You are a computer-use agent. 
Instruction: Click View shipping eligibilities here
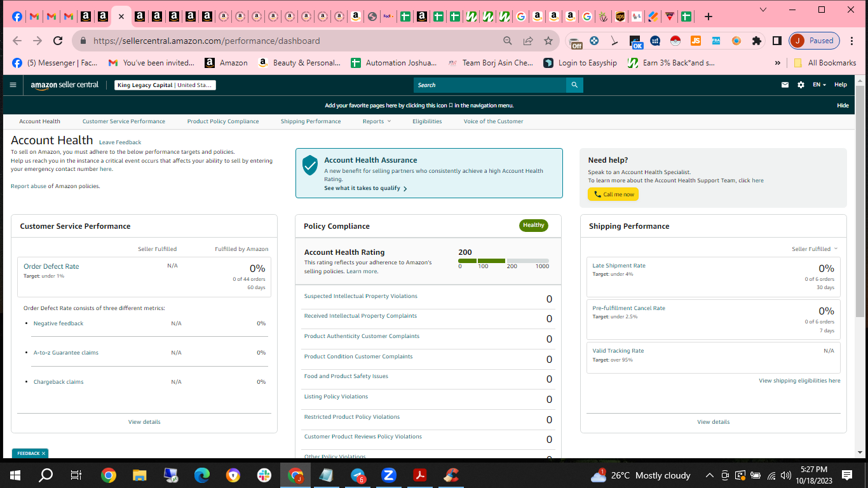(x=799, y=381)
